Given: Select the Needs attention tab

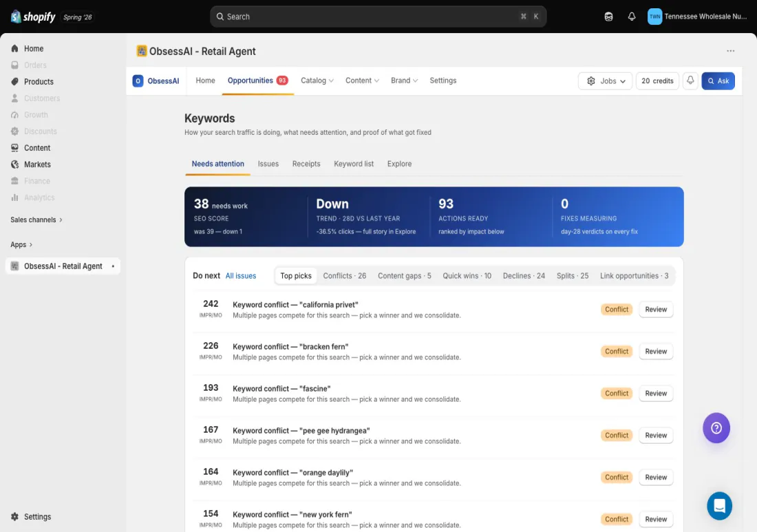Looking at the screenshot, I should tap(217, 164).
